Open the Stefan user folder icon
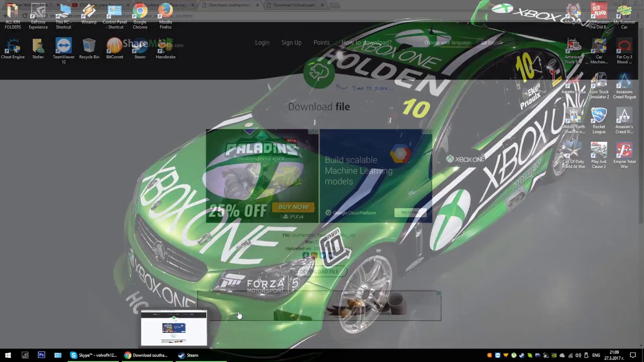 point(38,49)
